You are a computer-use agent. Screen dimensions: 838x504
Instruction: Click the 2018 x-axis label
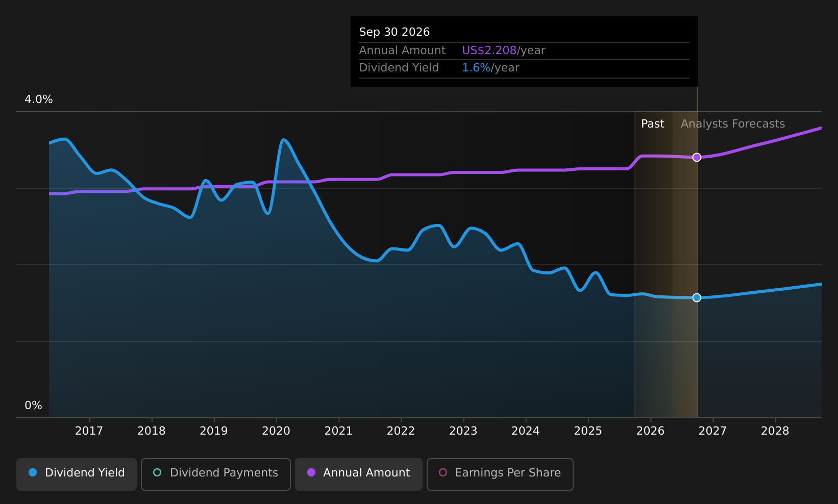coord(152,431)
